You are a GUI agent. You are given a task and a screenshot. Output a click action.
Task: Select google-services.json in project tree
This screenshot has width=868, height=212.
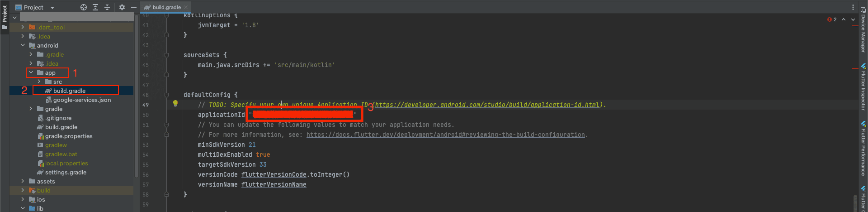pos(82,100)
